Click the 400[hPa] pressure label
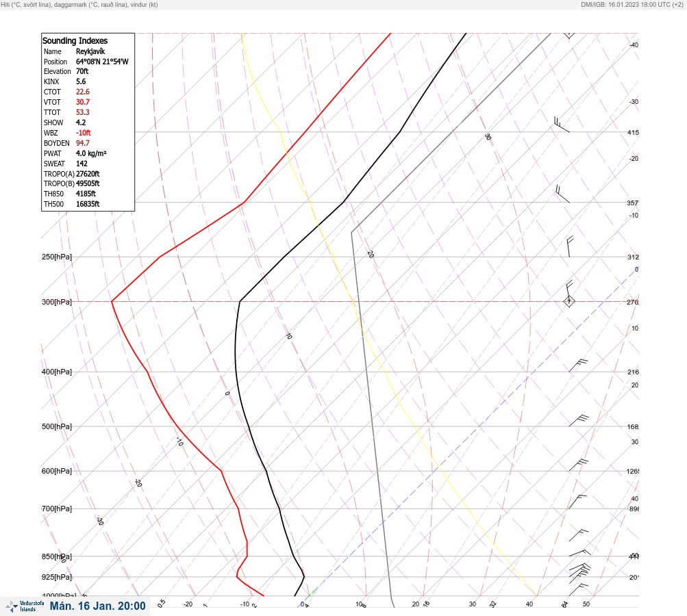Screen dimensions: 687x616 (57, 372)
